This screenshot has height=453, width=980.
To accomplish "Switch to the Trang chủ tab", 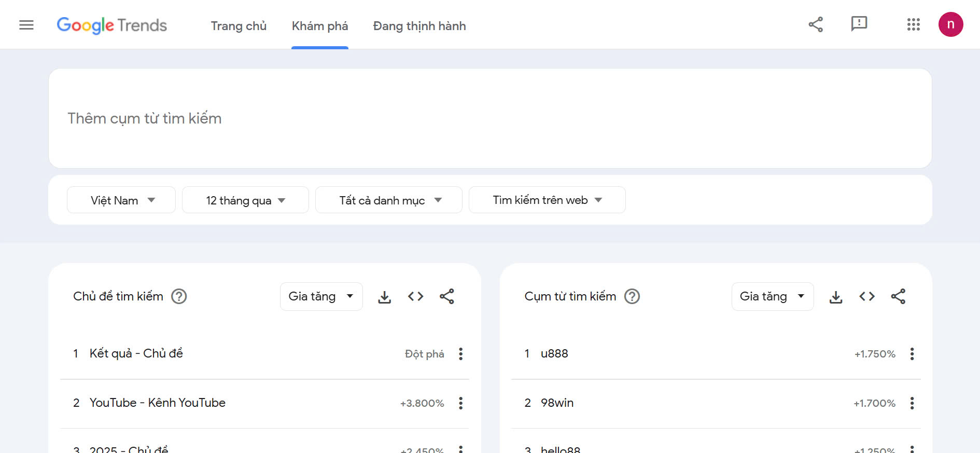I will 239,26.
